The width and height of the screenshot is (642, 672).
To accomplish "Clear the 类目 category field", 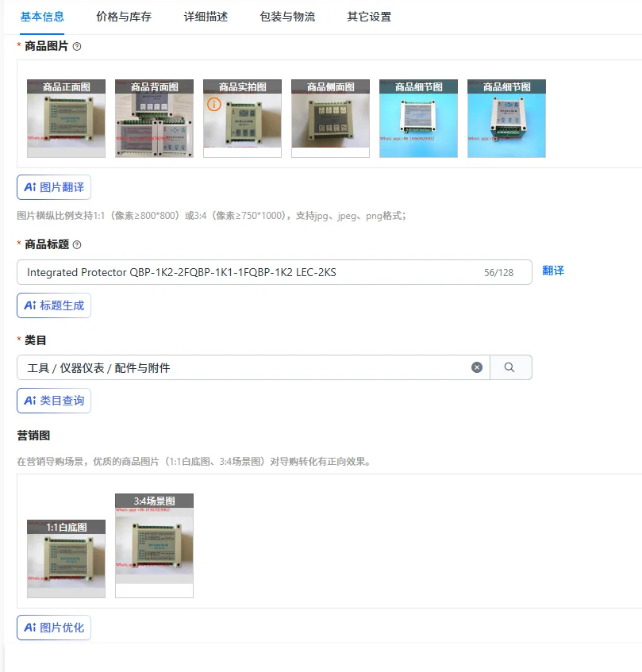I will (477, 367).
